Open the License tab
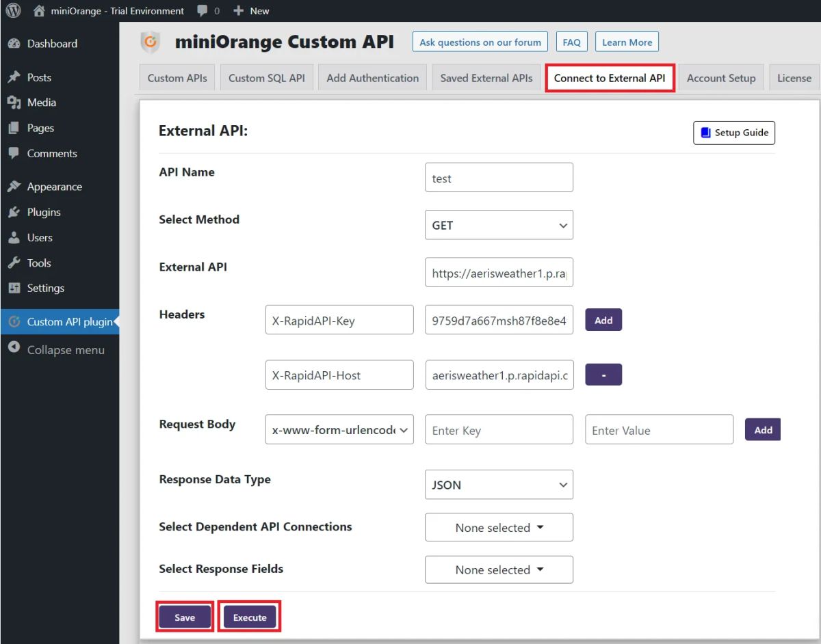The width and height of the screenshot is (821, 644). pyautogui.click(x=794, y=78)
